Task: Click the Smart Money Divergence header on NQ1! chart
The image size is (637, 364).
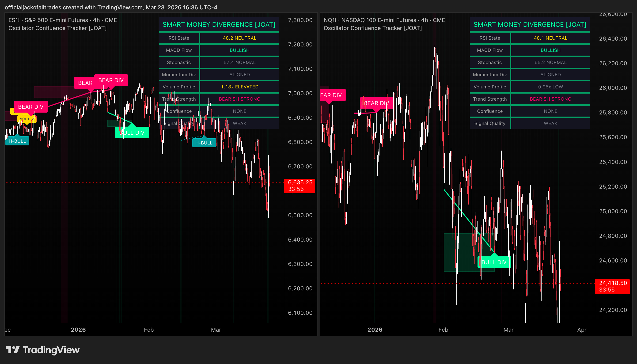Action: [x=530, y=24]
